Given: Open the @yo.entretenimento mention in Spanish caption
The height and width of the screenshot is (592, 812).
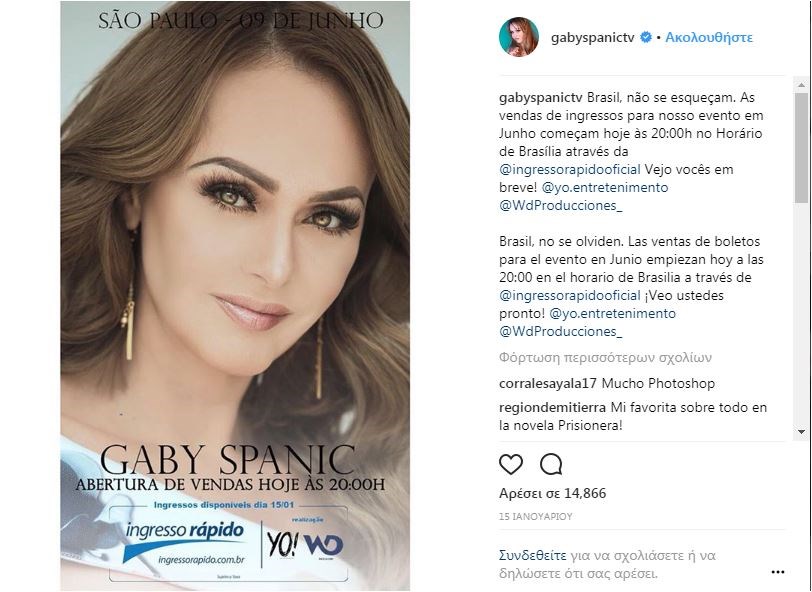Looking at the screenshot, I should point(612,314).
